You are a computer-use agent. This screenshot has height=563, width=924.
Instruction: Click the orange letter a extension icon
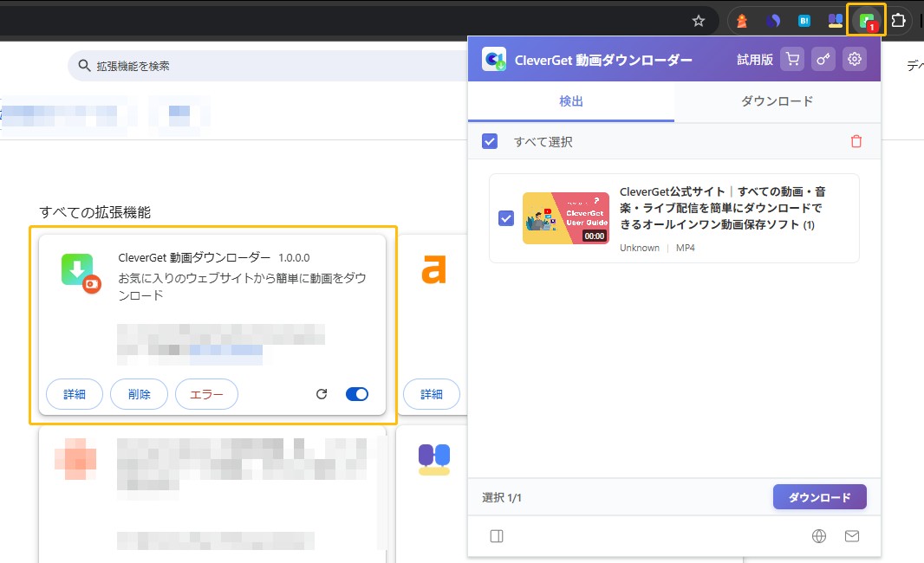433,269
